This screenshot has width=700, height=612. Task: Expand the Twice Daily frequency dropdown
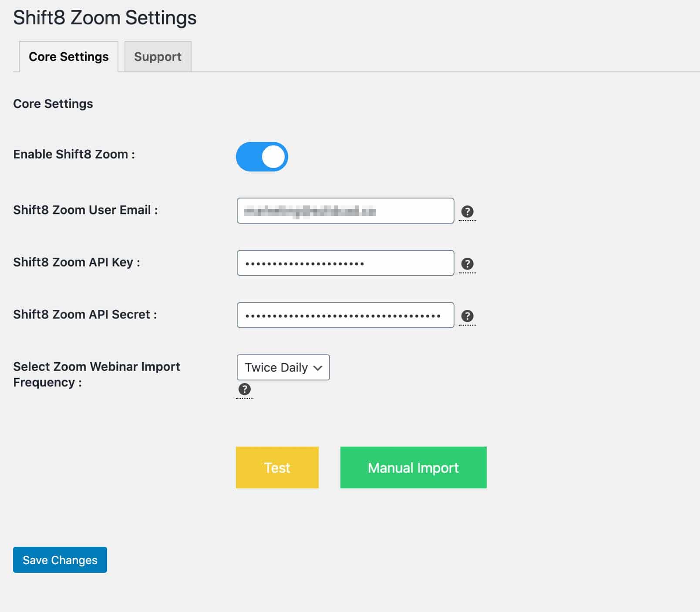(283, 367)
